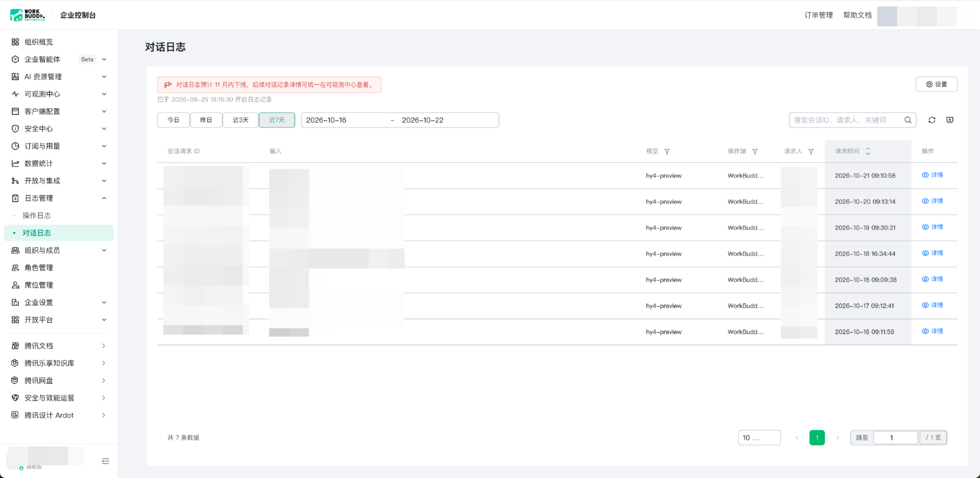The height and width of the screenshot is (478, 980).
Task: Filter the 模型 column
Action: click(667, 151)
